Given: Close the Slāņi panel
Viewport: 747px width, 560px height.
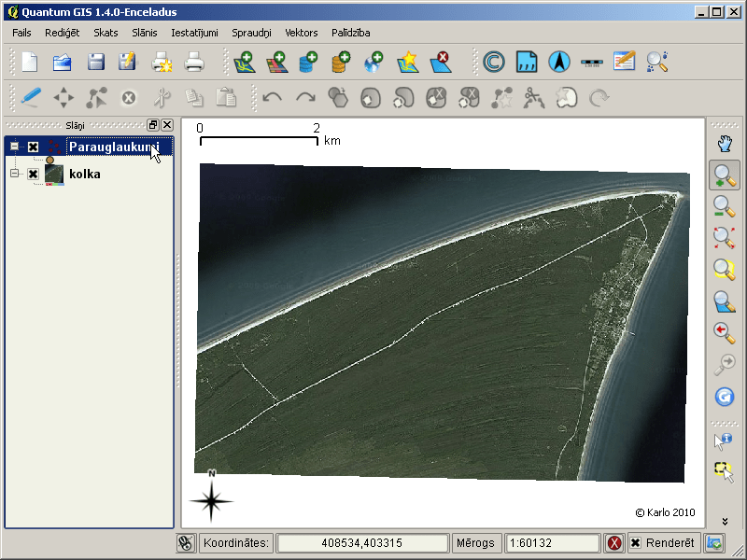Looking at the screenshot, I should click(167, 125).
